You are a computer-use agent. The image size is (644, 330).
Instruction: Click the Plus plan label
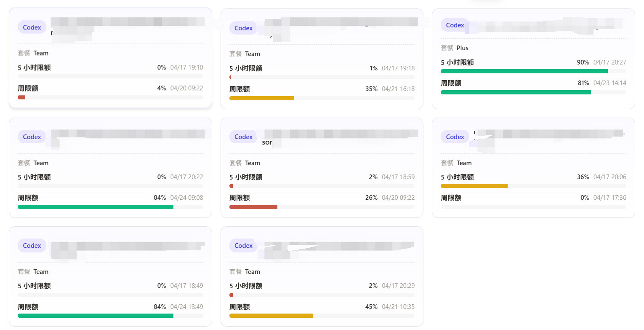click(x=463, y=48)
